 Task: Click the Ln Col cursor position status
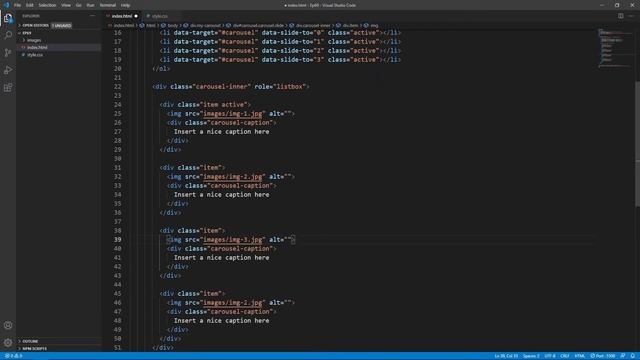click(x=506, y=356)
